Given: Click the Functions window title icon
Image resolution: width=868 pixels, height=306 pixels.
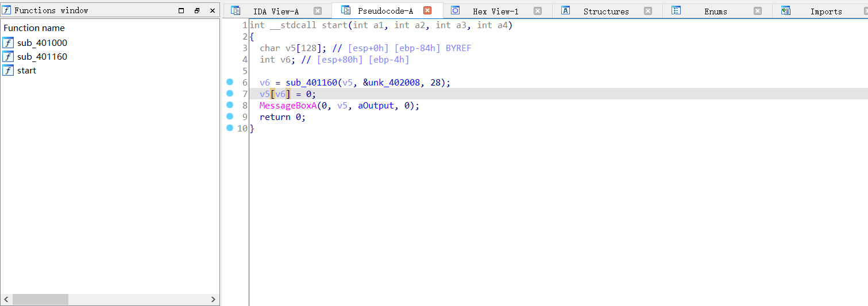Looking at the screenshot, I should tap(7, 10).
